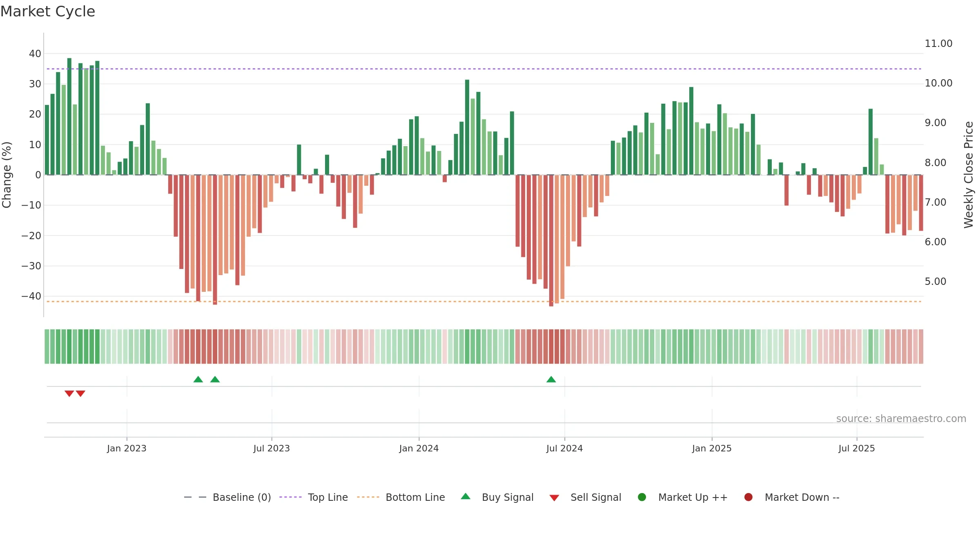Click the Sell Signal legend triangle icon
Image resolution: width=980 pixels, height=551 pixels.
click(x=554, y=498)
